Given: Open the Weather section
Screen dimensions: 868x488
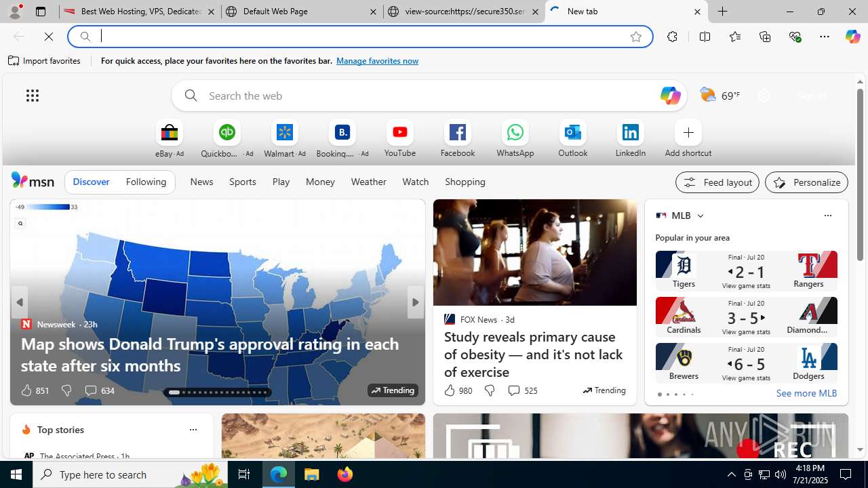Looking at the screenshot, I should pyautogui.click(x=368, y=182).
